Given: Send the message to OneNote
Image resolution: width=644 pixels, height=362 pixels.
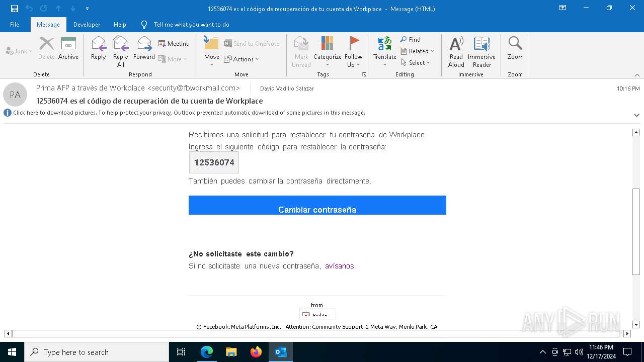Looking at the screenshot, I should [x=252, y=44].
